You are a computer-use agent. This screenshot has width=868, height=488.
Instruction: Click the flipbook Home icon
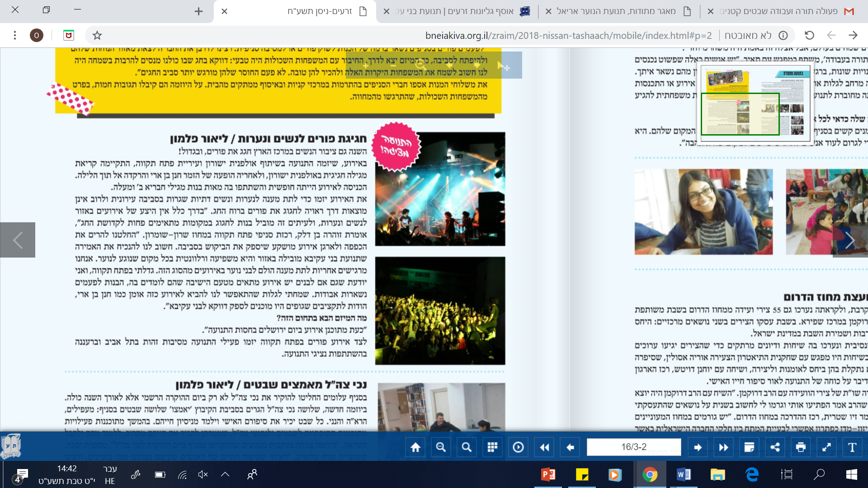click(x=415, y=447)
